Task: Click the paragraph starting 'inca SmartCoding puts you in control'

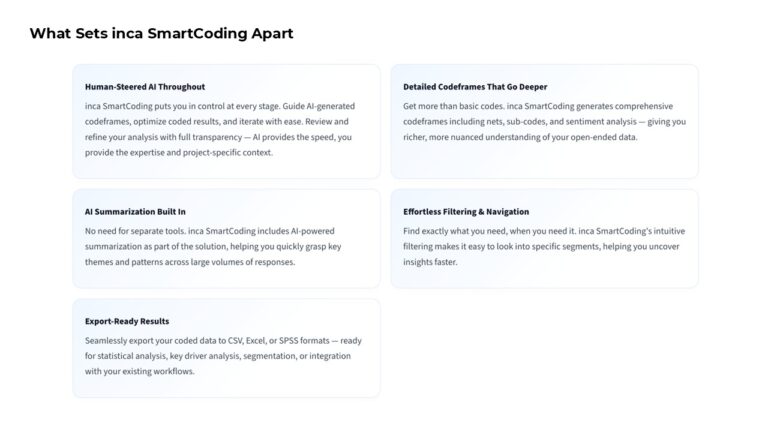Action: pos(220,129)
